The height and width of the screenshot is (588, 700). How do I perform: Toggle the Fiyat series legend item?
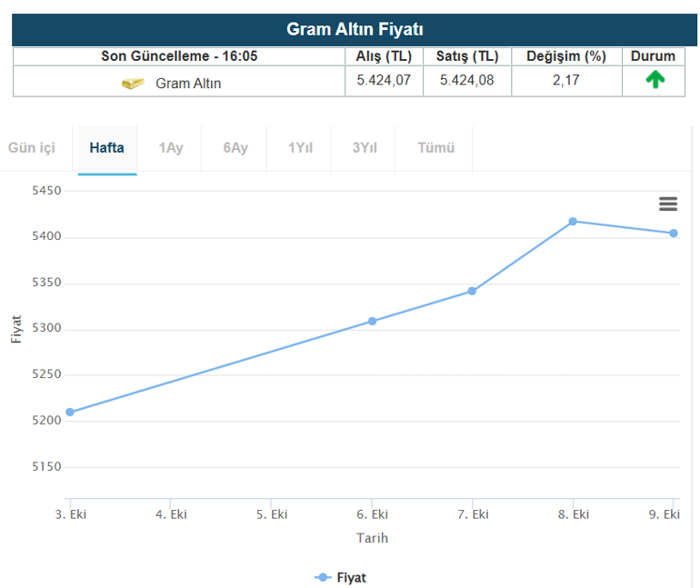click(341, 577)
